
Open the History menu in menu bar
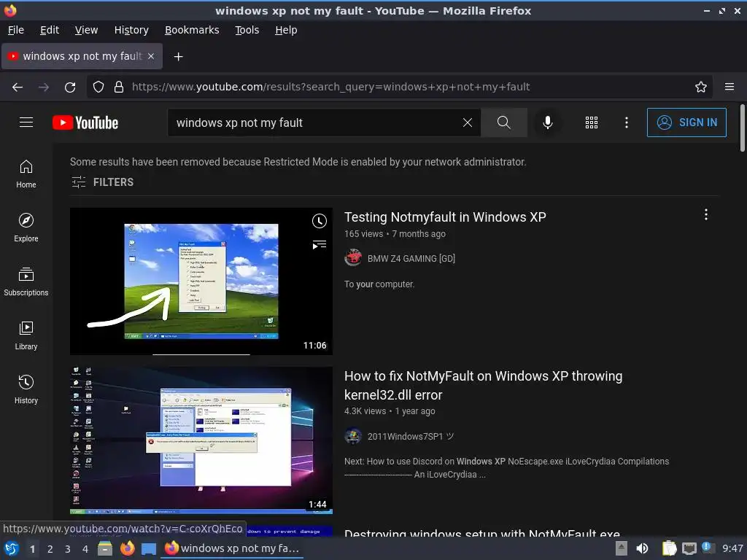(x=131, y=30)
